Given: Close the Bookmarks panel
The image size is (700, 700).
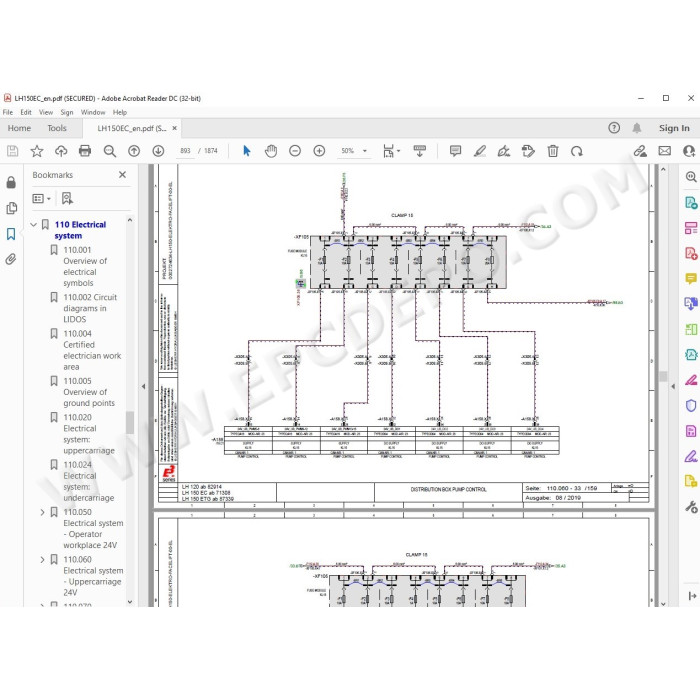Looking at the screenshot, I should pyautogui.click(x=122, y=175).
